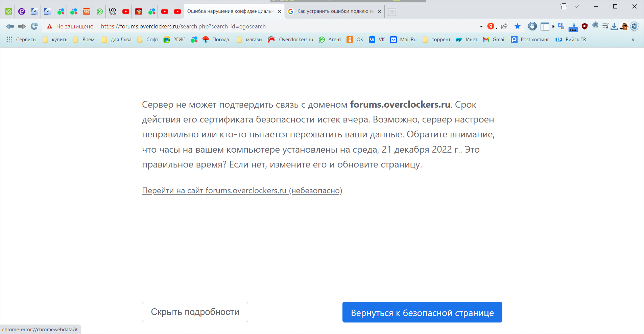Open the OK Odnoklassniki bookmark
The image size is (644, 334).
[355, 40]
